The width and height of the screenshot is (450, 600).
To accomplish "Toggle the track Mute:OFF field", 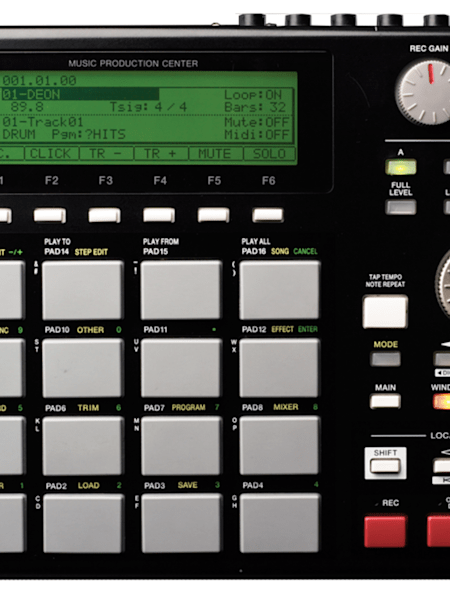I will 256,122.
